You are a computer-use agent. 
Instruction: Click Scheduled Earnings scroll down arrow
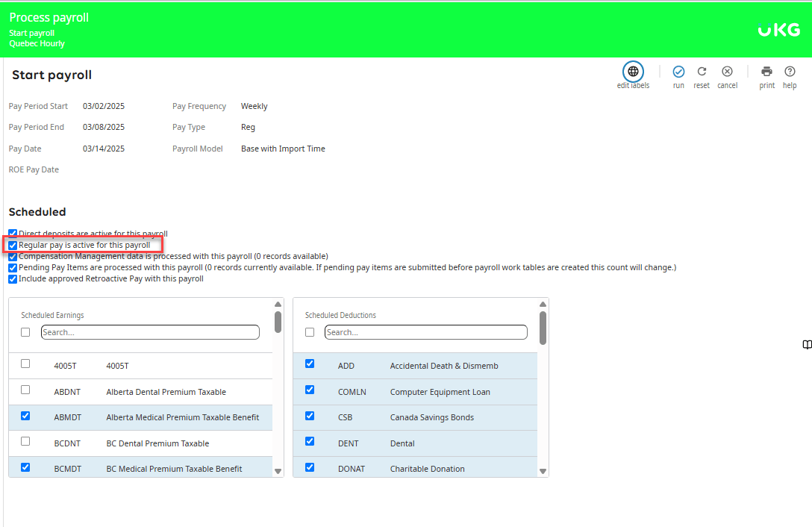click(x=278, y=471)
